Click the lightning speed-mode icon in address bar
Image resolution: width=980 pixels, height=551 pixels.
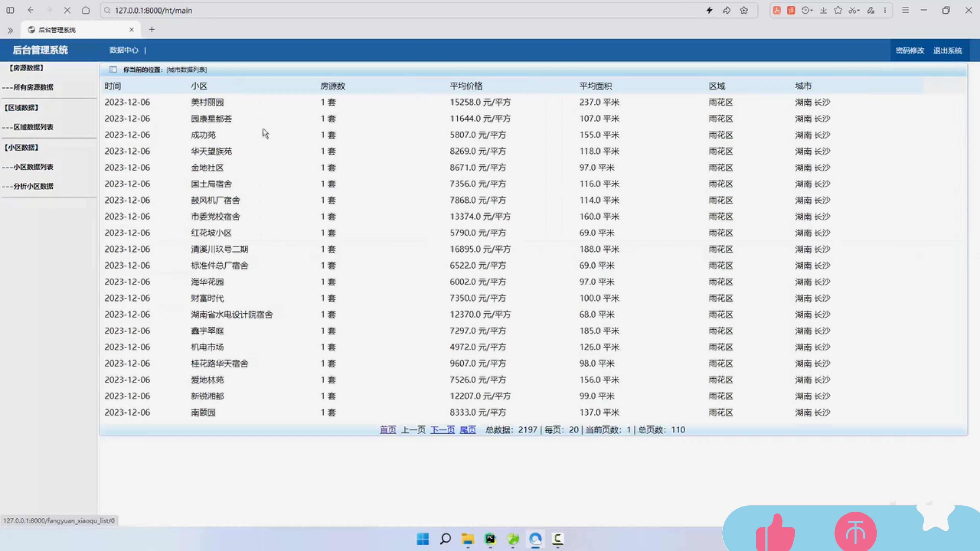click(709, 10)
